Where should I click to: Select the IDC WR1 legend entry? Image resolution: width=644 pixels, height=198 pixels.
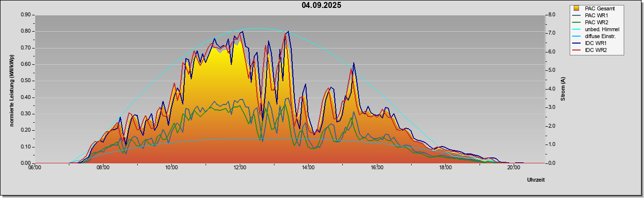tap(596, 43)
